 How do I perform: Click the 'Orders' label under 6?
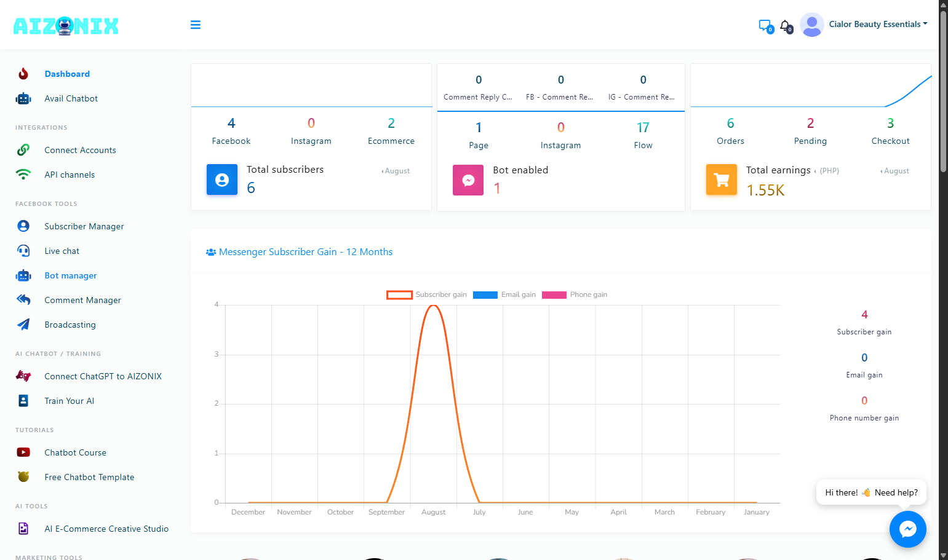click(x=730, y=141)
